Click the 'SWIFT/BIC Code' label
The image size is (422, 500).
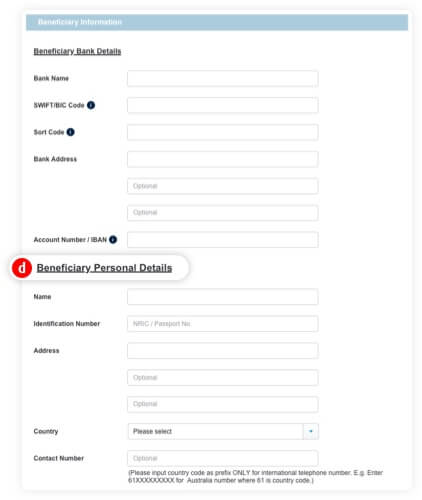pyautogui.click(x=59, y=105)
